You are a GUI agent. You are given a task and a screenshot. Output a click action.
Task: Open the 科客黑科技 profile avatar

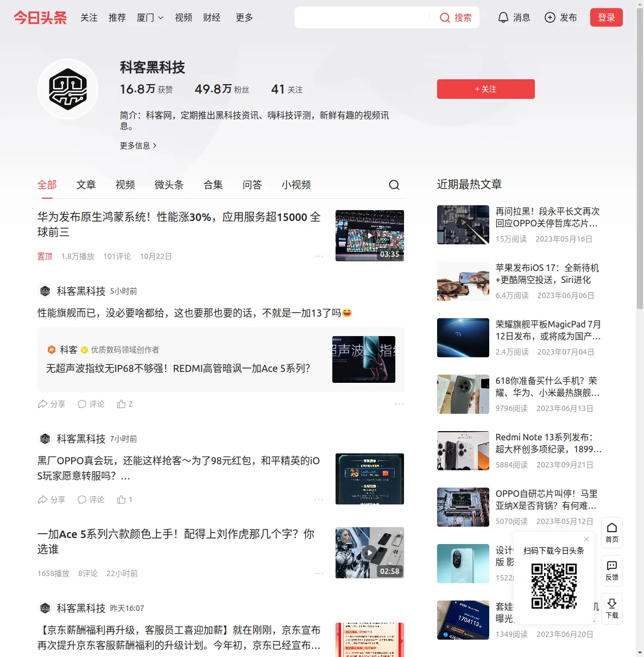tap(68, 89)
